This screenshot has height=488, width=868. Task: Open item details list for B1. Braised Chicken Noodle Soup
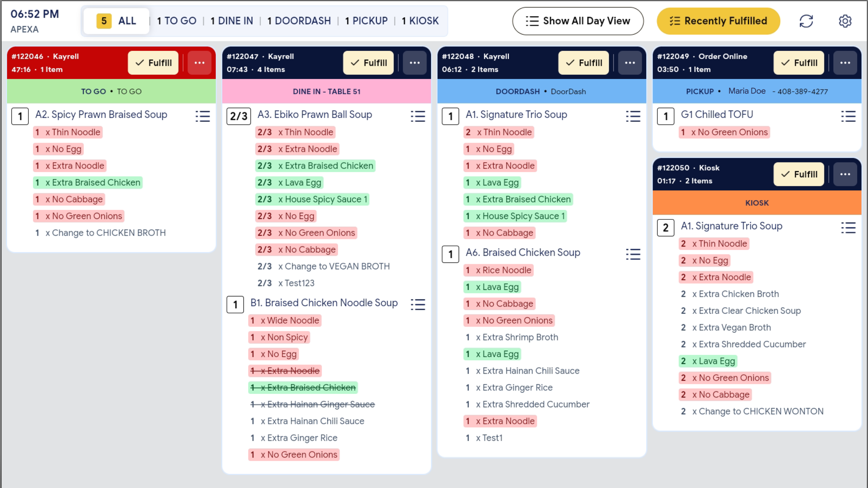[418, 304]
